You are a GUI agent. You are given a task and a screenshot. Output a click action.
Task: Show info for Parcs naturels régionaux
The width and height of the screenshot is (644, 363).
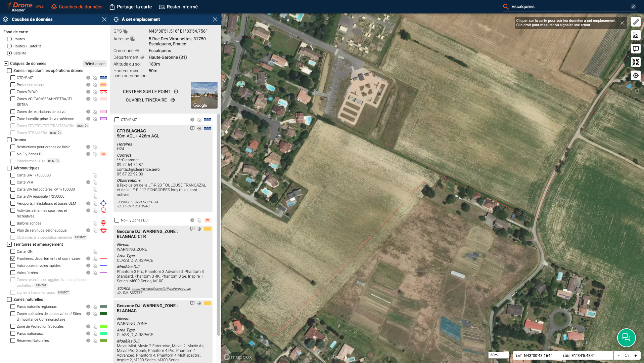coord(88,307)
